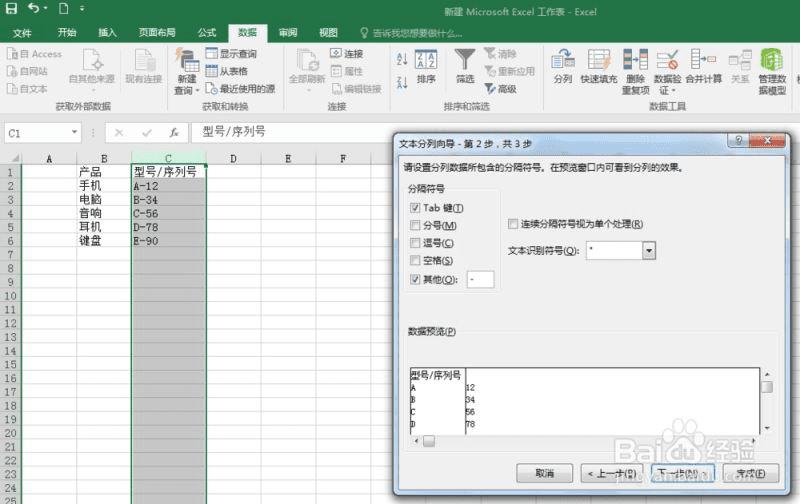Enable the Comma delimiter checkbox
800x504 pixels.
[415, 243]
